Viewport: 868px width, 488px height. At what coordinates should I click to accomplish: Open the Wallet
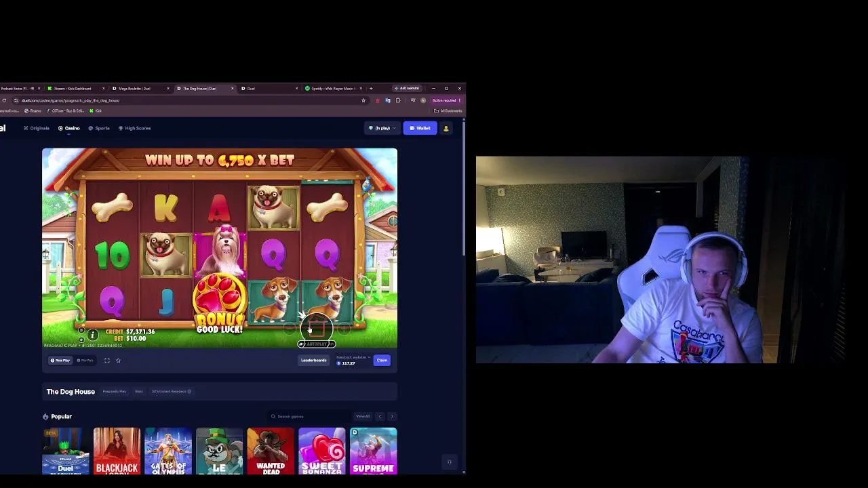(420, 128)
